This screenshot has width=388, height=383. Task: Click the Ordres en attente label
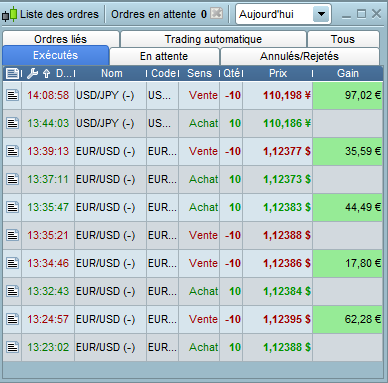click(153, 14)
